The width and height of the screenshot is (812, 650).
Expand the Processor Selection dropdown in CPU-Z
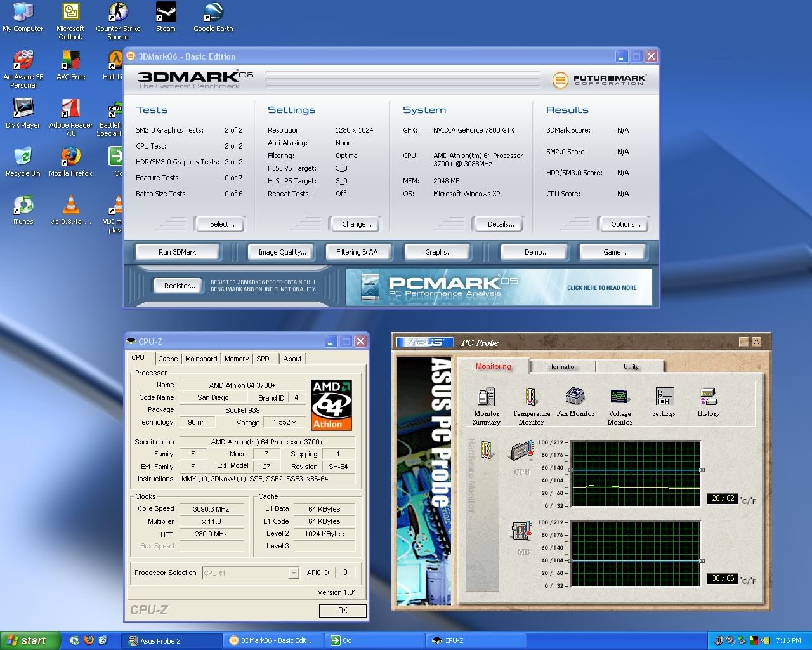(x=293, y=573)
